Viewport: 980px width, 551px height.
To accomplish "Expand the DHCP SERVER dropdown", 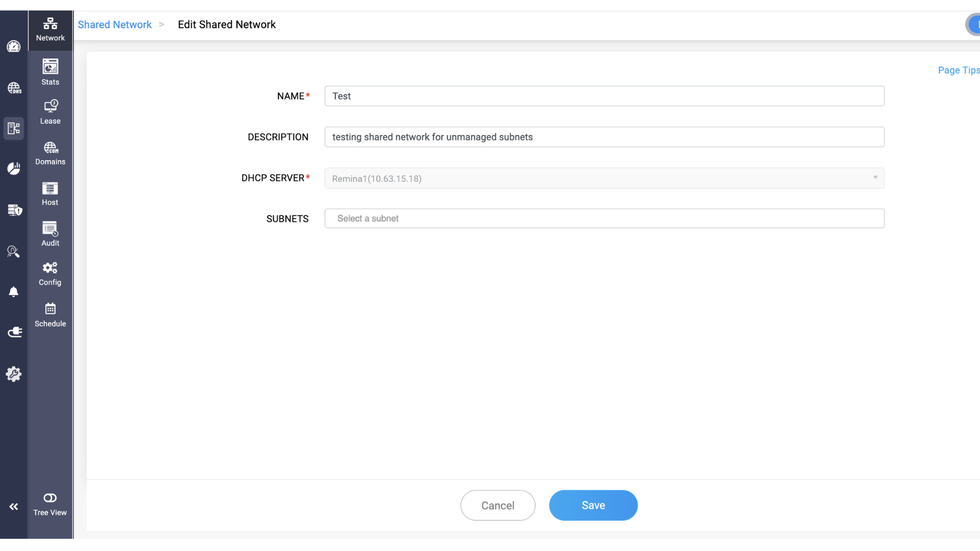I will [x=604, y=178].
